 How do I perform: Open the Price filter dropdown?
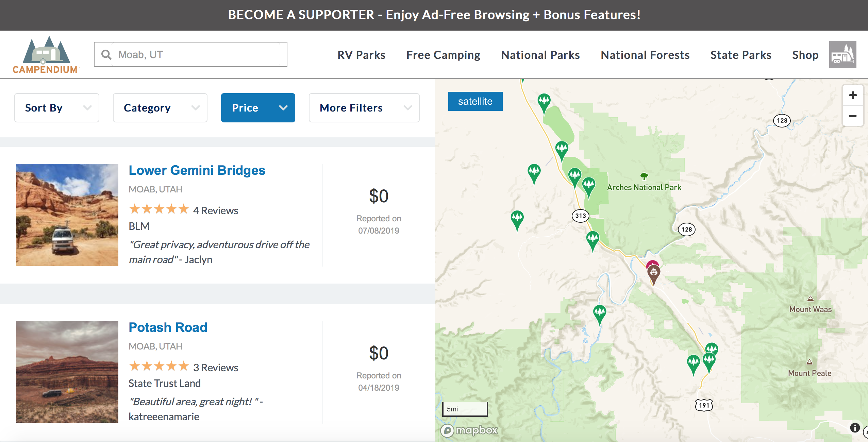click(258, 108)
